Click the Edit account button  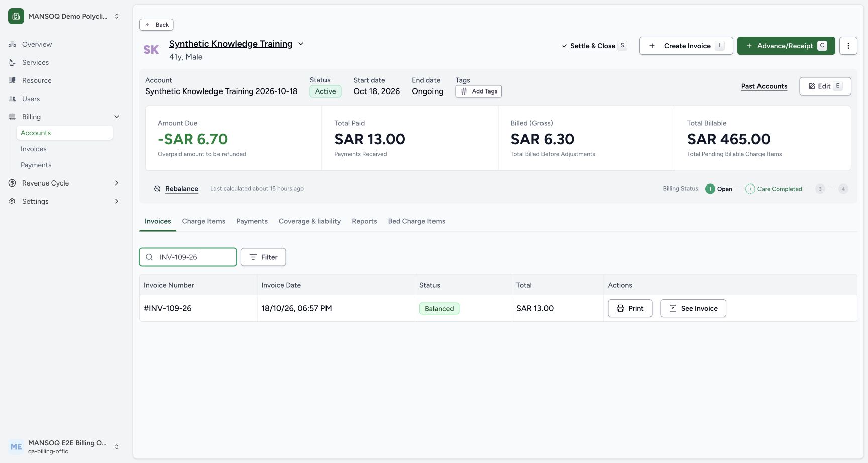(825, 86)
